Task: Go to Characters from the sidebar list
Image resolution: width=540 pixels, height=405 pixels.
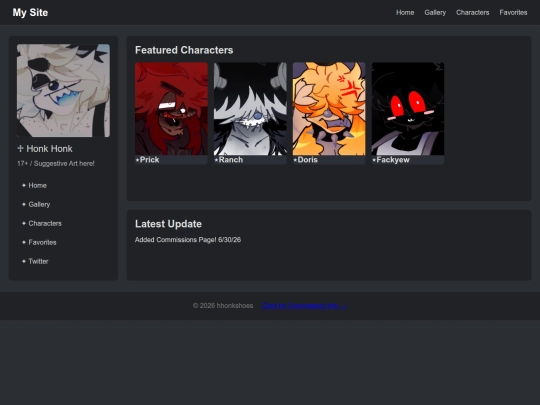Action: [45, 223]
